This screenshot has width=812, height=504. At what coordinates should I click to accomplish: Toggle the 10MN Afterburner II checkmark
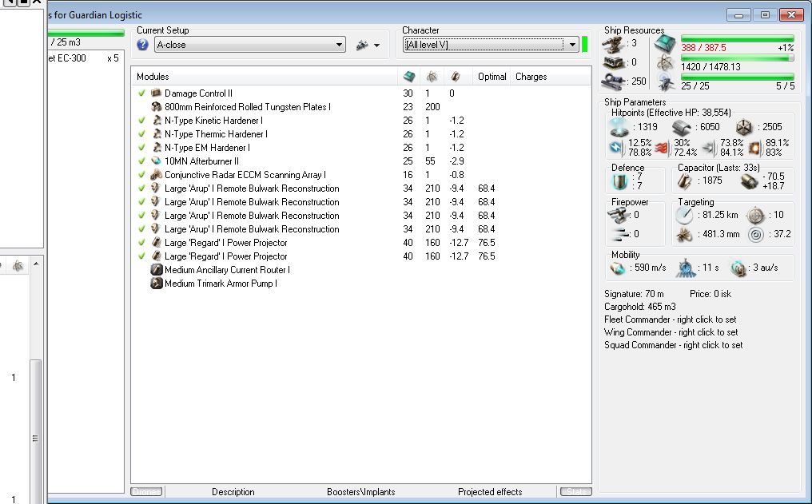point(141,161)
